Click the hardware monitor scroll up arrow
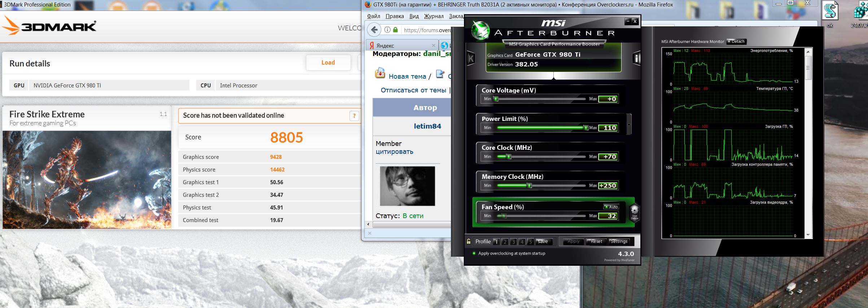 (808, 51)
